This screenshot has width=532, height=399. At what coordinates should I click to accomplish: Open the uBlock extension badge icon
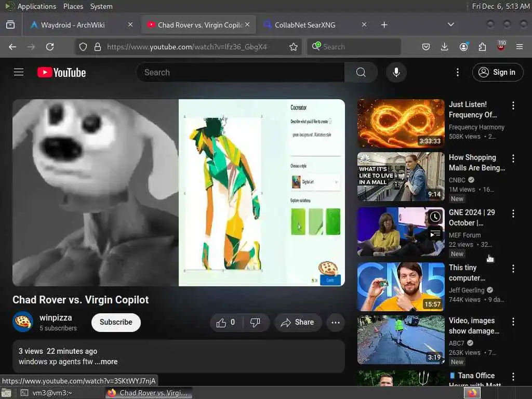pos(501,46)
